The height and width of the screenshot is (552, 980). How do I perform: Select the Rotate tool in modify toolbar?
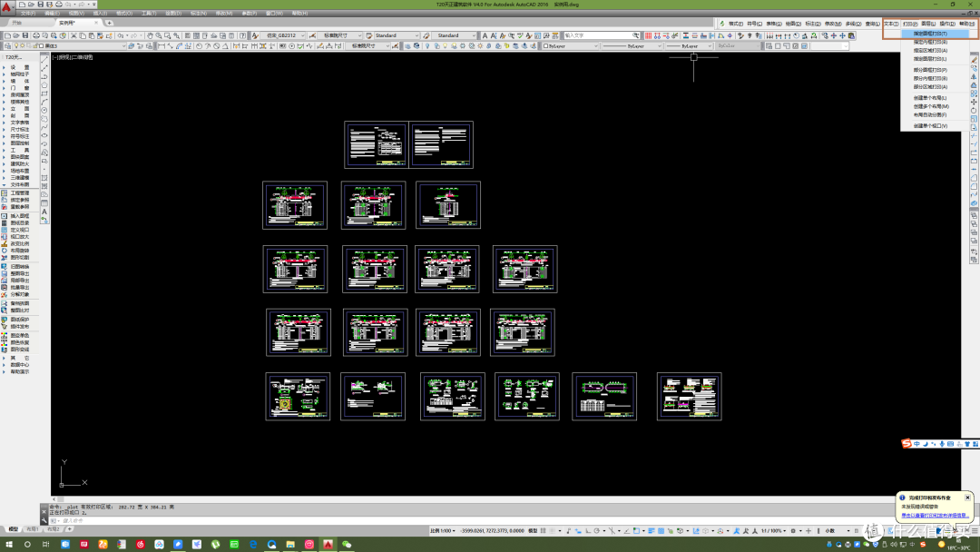point(974,110)
